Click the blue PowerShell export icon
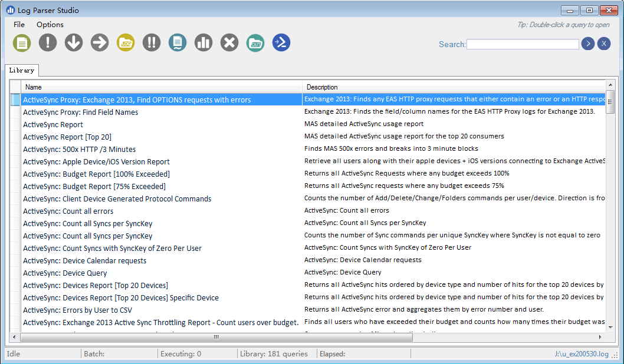 tap(281, 42)
